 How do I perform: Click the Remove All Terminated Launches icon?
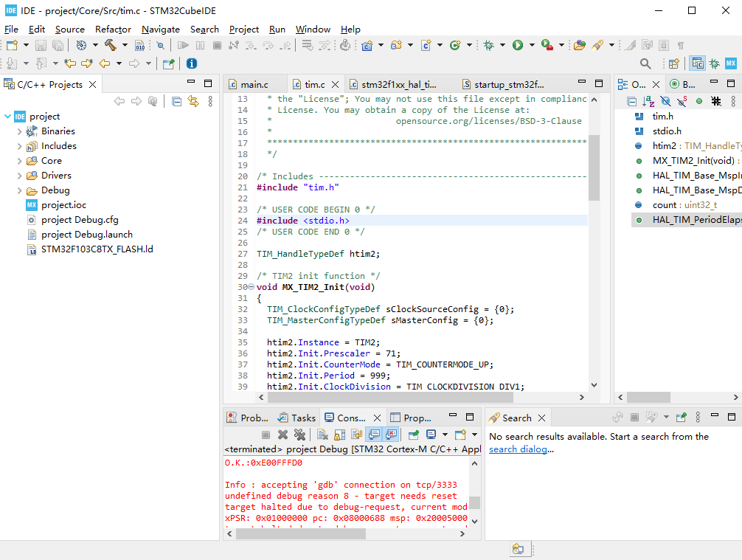299,435
